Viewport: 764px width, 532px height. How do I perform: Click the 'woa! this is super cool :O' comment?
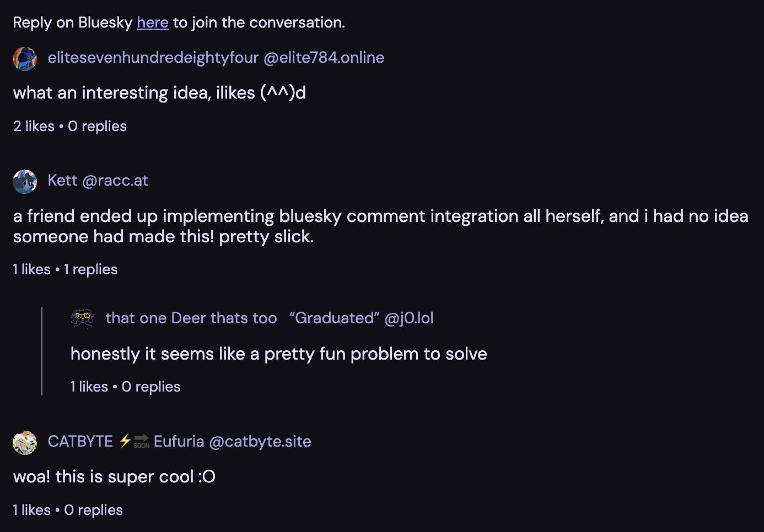(x=114, y=477)
